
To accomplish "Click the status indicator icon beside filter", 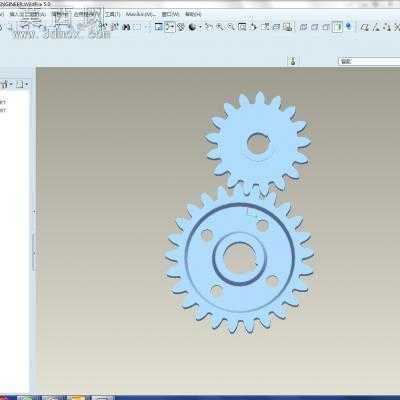I will pos(293,61).
